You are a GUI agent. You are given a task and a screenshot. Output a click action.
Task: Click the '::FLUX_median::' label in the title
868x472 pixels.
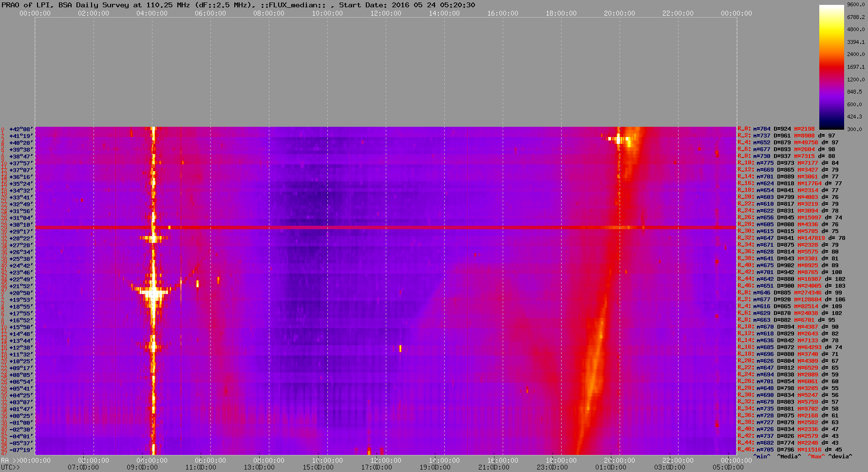(293, 5)
